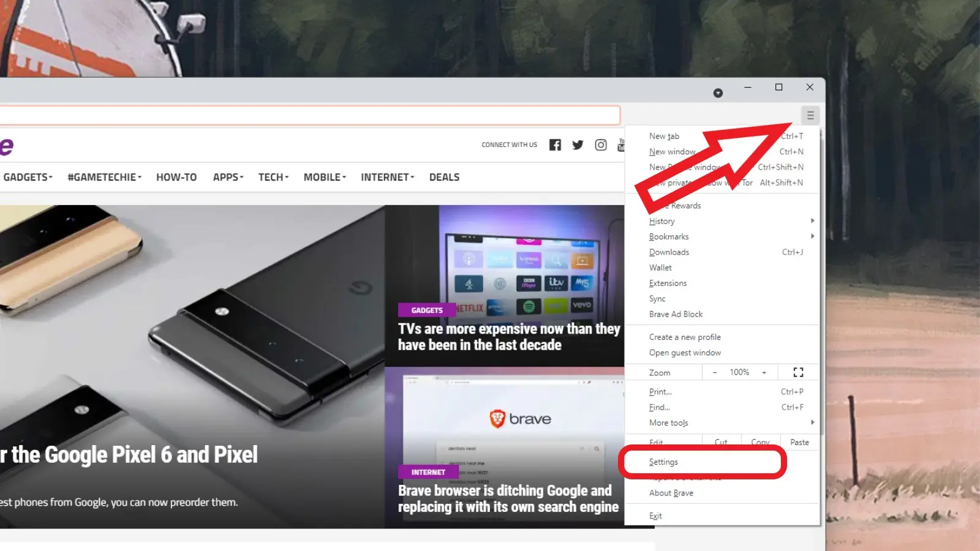
Task: Open the Twitter icon link
Action: coord(578,145)
